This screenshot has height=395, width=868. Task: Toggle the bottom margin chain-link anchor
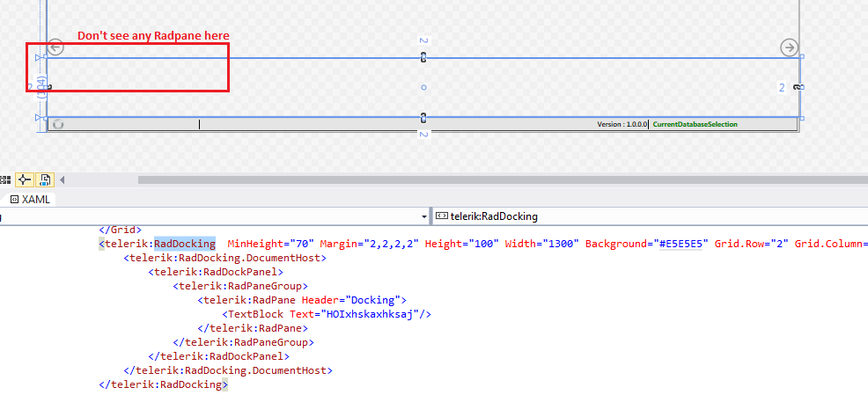point(423,117)
